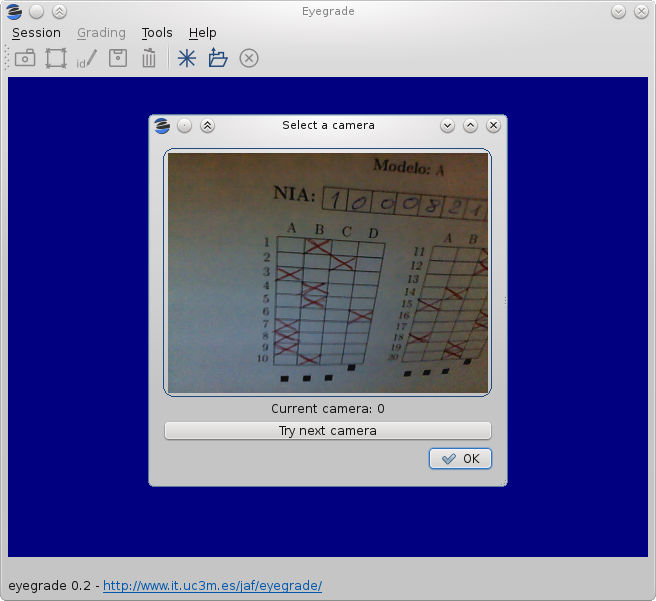The height and width of the screenshot is (601, 656).
Task: Close the main Eyegrade window
Action: (641, 12)
